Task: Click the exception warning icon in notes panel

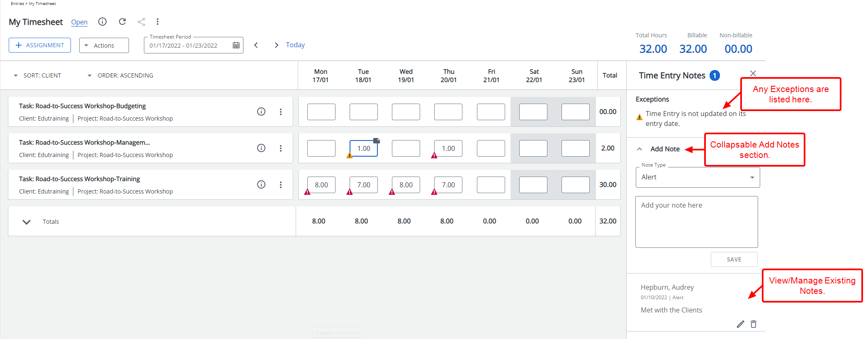Action: [x=639, y=117]
